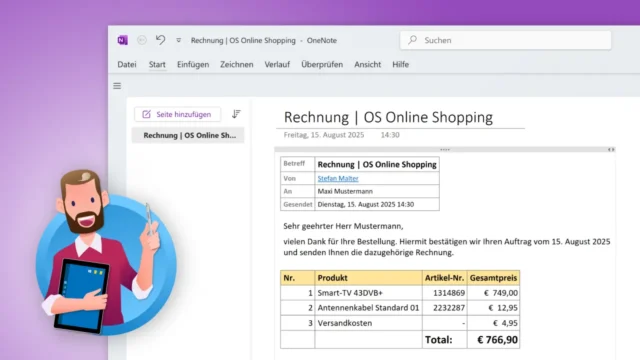Click the Antennenkabel Standard 01 cell

pos(368,308)
